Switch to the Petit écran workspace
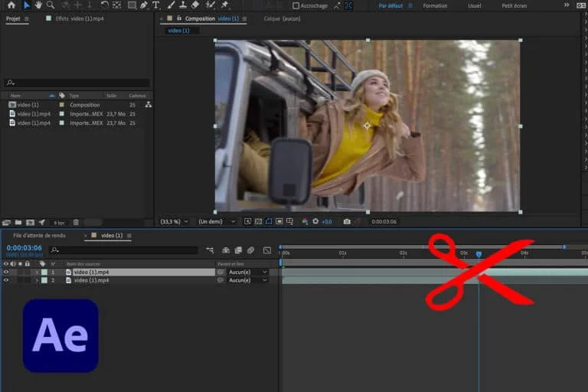588x392 pixels. (x=514, y=5)
